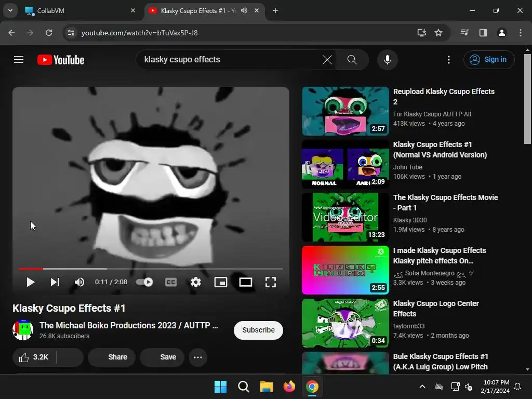Open clock and date 10:07 PM

(x=495, y=387)
